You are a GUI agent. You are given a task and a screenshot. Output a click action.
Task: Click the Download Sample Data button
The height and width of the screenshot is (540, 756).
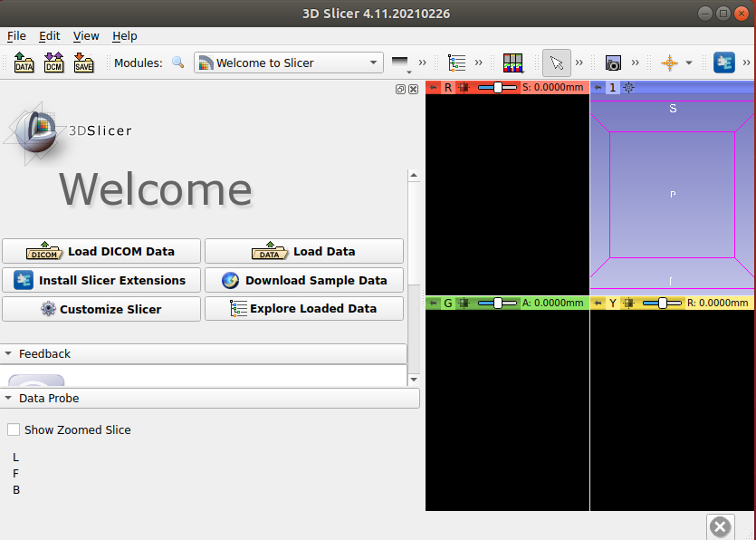(304, 280)
